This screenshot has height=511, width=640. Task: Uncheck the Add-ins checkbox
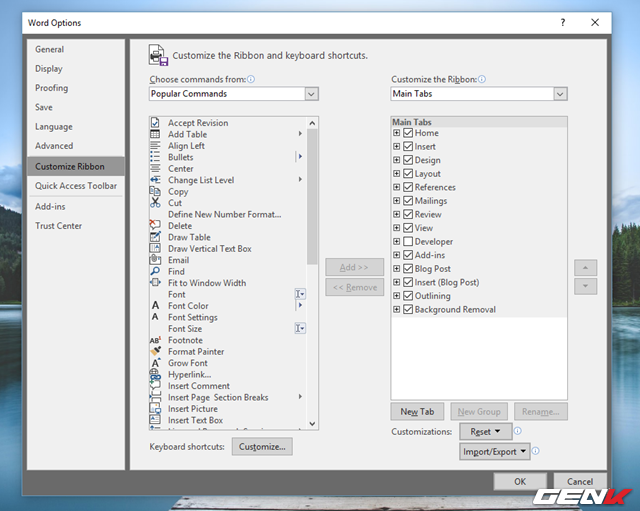408,255
